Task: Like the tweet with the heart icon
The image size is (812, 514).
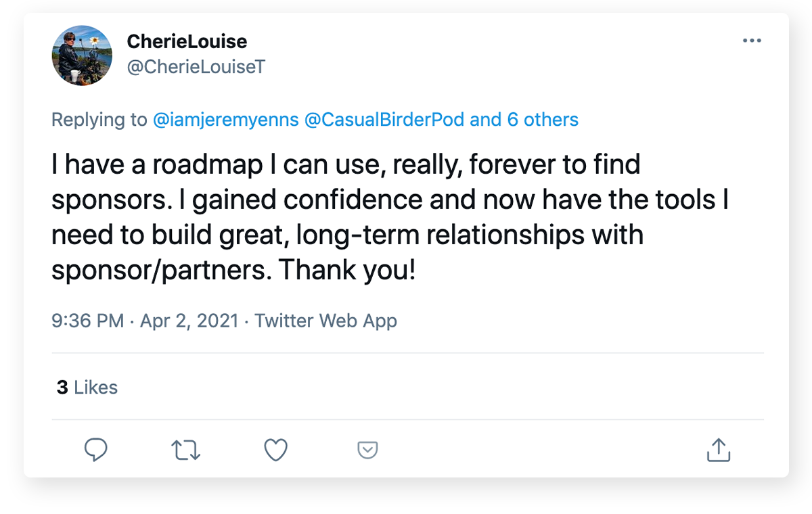Action: click(x=275, y=450)
